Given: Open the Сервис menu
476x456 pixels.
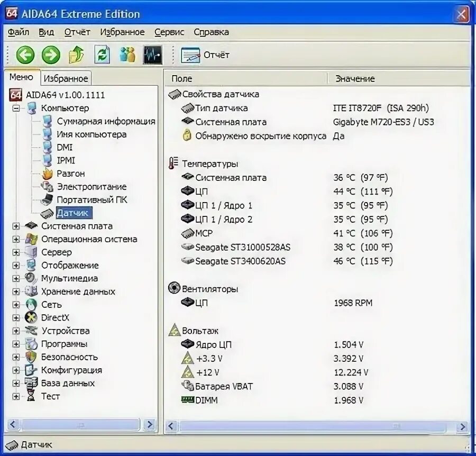Looking at the screenshot, I should tap(169, 32).
